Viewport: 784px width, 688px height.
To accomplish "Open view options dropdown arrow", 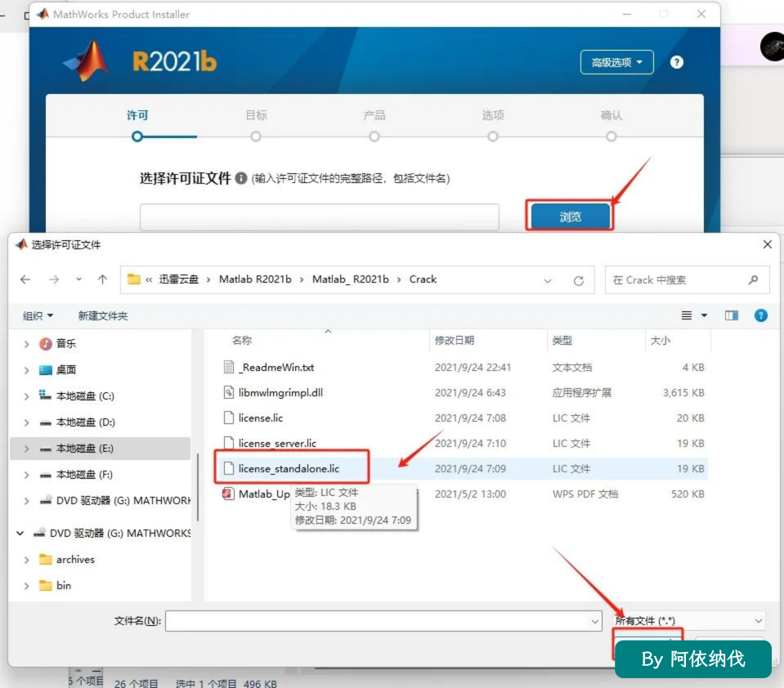I will click(704, 315).
